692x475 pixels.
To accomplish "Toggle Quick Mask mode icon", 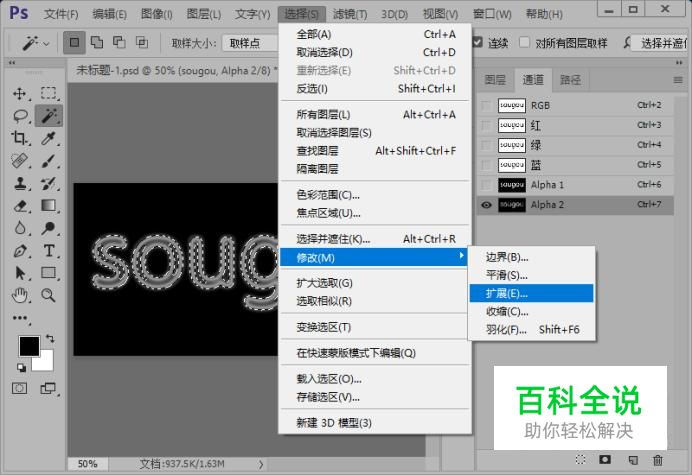I will pyautogui.click(x=19, y=388).
